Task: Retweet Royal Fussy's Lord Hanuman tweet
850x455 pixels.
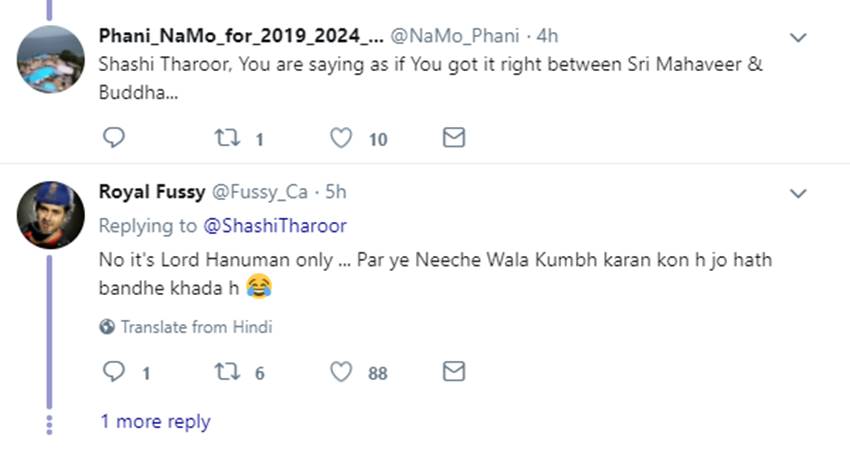Action: pyautogui.click(x=228, y=372)
